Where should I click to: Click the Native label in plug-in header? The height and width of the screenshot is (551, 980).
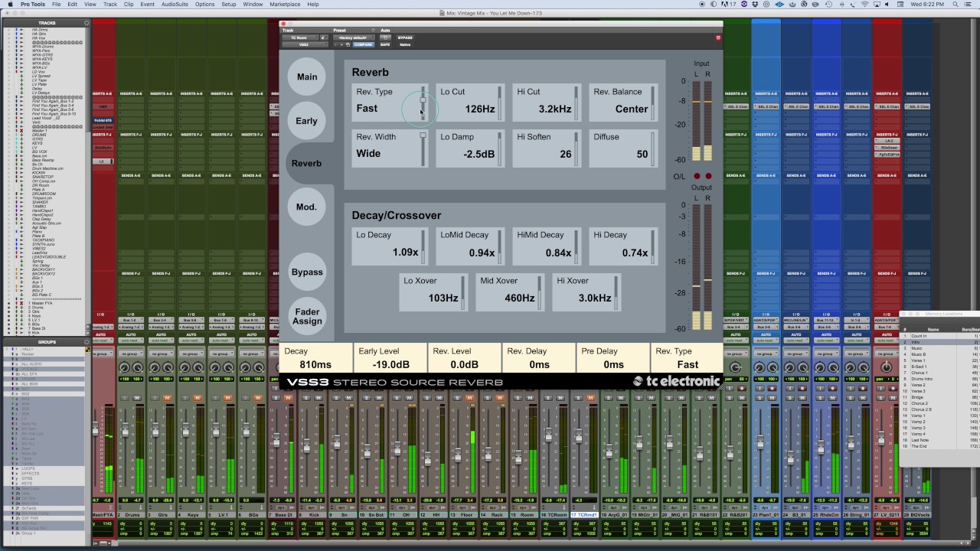(405, 44)
